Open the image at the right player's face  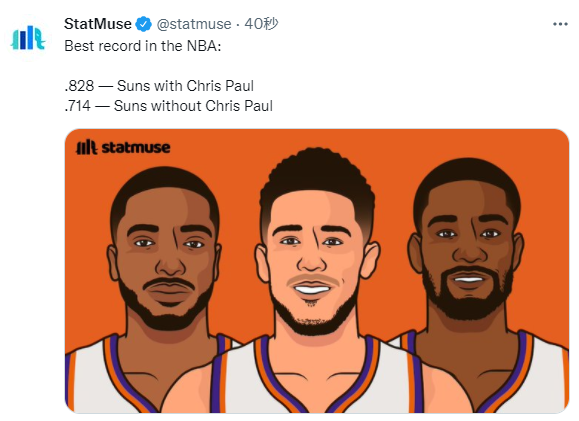(x=467, y=255)
